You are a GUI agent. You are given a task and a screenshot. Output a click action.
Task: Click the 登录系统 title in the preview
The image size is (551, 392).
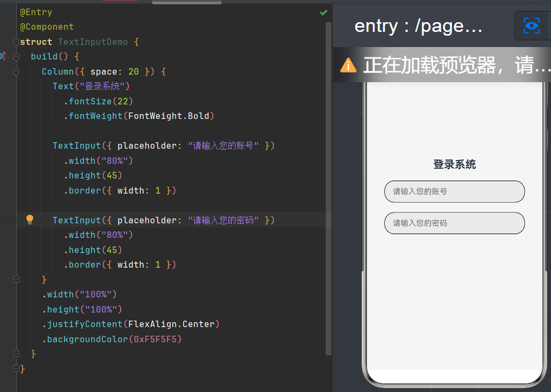click(x=454, y=164)
